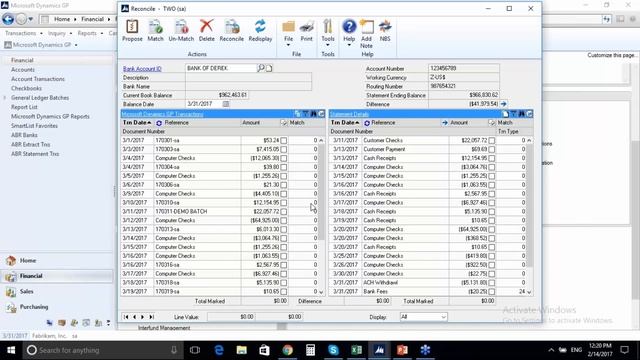Click the Balance Date field
The width and height of the screenshot is (640, 360).
(x=204, y=104)
